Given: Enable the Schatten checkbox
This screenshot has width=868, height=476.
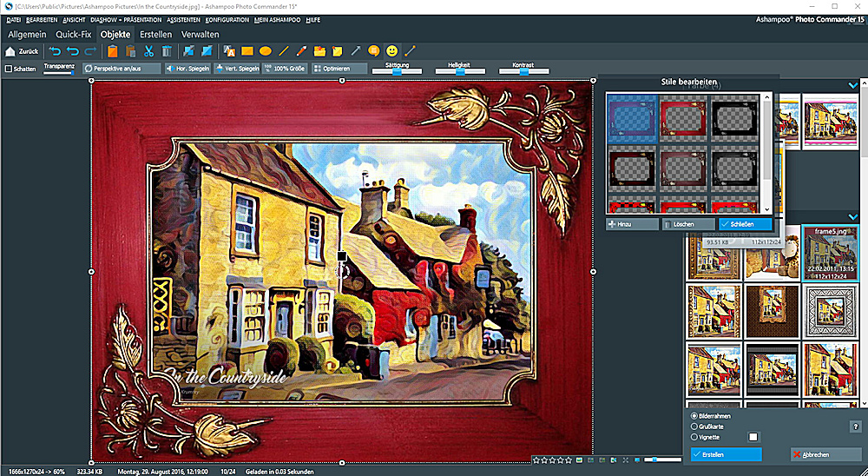Looking at the screenshot, I should 9,69.
